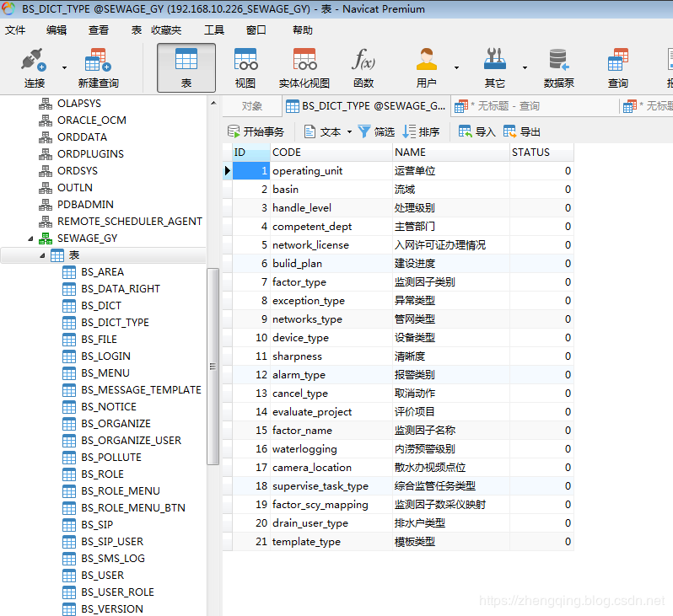
Task: Click the Text (文本) view button
Action: tap(323, 131)
